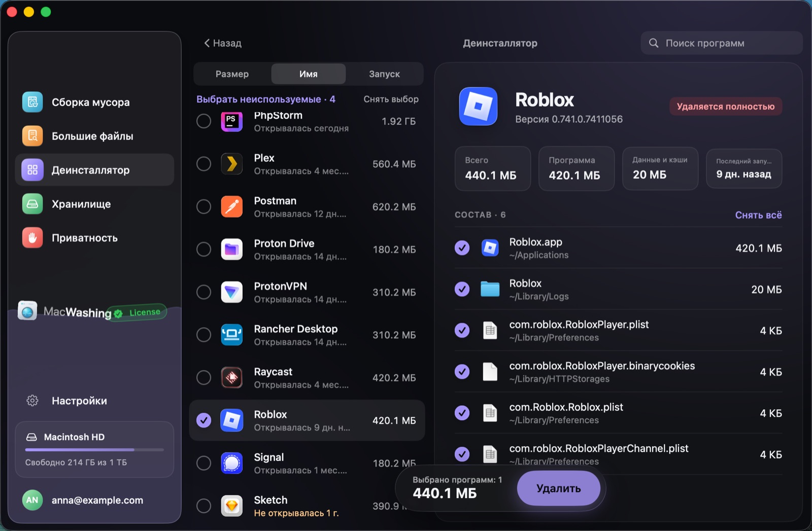
Task: Select the Rancher Desktop checkbox
Action: 204,335
